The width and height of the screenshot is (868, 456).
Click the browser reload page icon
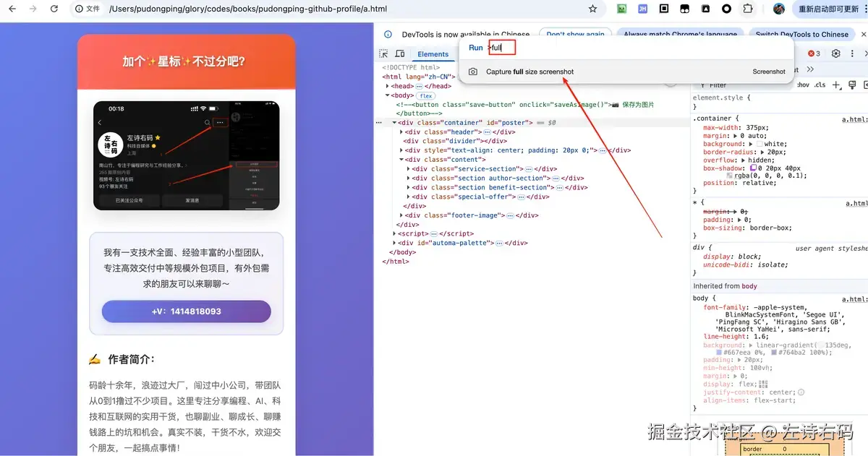[x=54, y=9]
